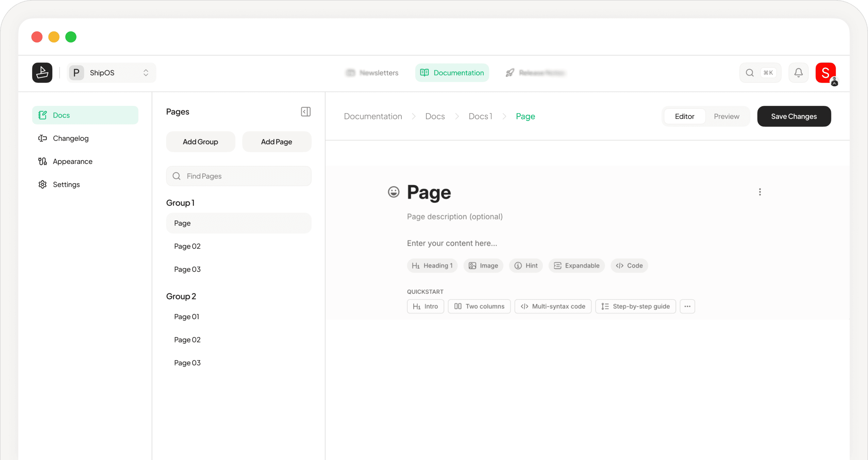Viewport: 868px width, 460px height.
Task: Switch to the Newsletters tab
Action: [x=372, y=73]
